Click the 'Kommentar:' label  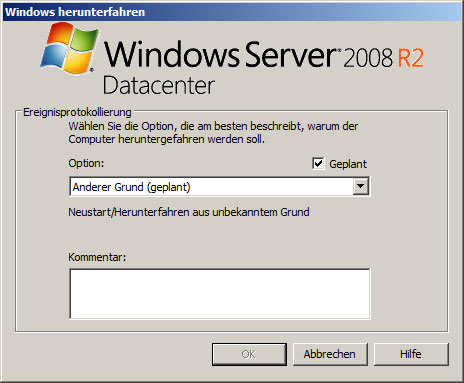pos(97,257)
